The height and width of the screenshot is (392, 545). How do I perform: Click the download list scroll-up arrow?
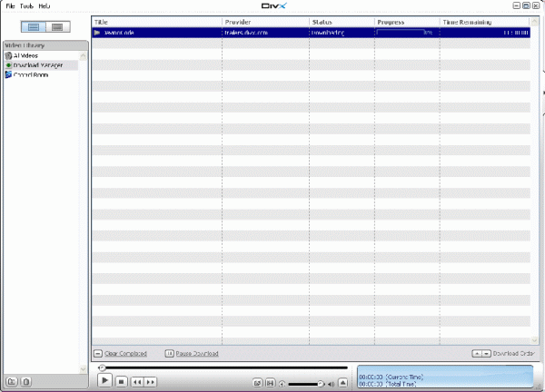535,22
